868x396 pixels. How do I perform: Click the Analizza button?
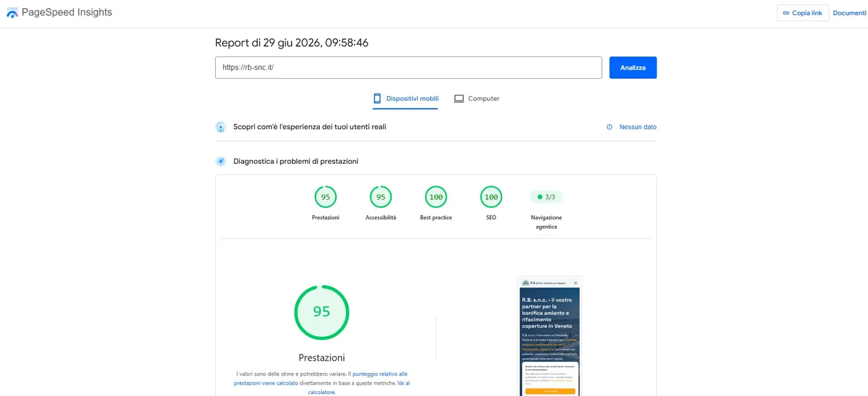click(x=633, y=68)
